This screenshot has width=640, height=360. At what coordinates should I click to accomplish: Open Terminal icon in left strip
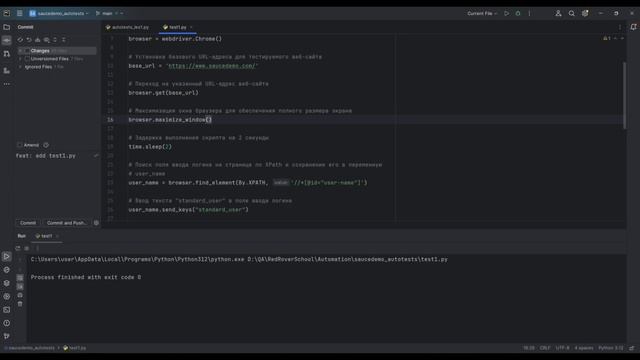pyautogui.click(x=7, y=310)
